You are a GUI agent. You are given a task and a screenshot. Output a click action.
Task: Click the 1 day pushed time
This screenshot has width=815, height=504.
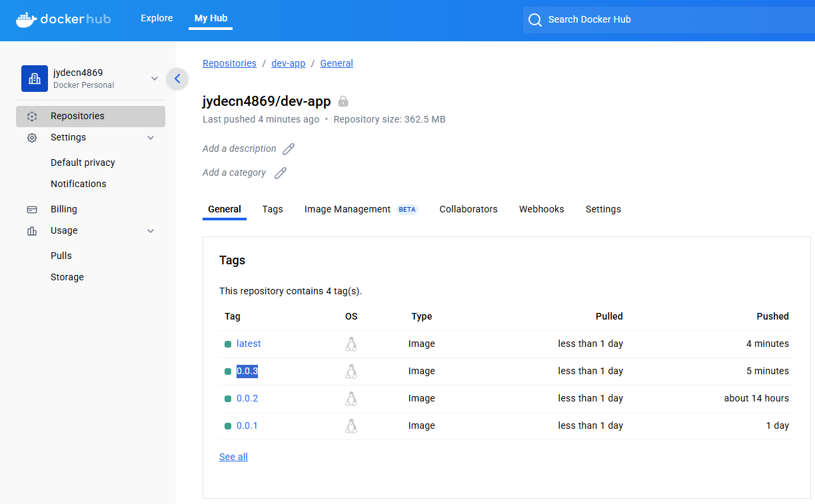(x=778, y=425)
